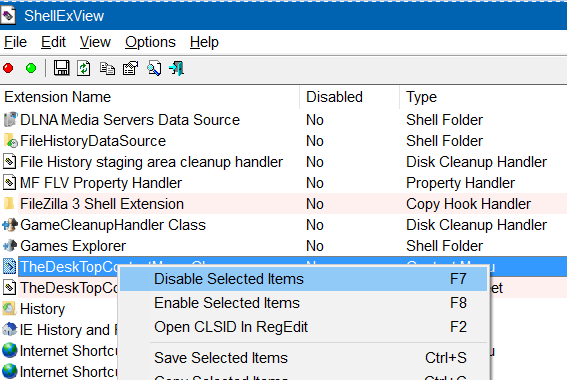567x380 pixels.
Task: Click the IE History row icon
Action: point(9,329)
